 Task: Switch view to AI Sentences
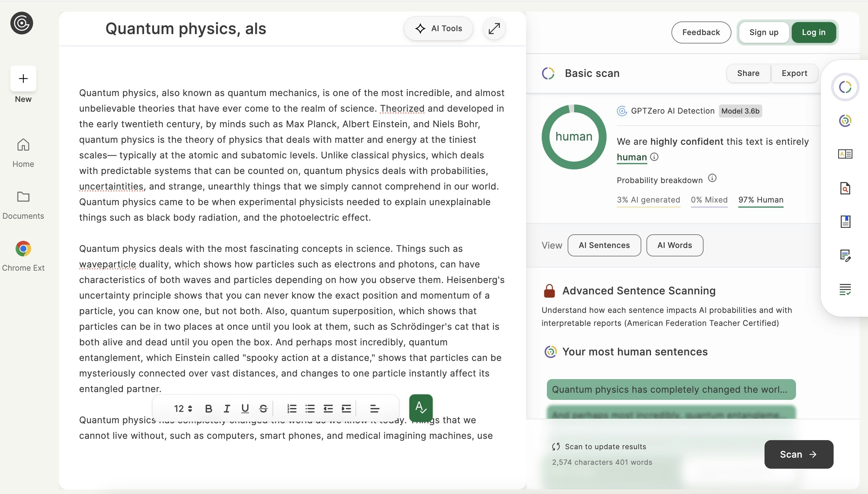[604, 245]
